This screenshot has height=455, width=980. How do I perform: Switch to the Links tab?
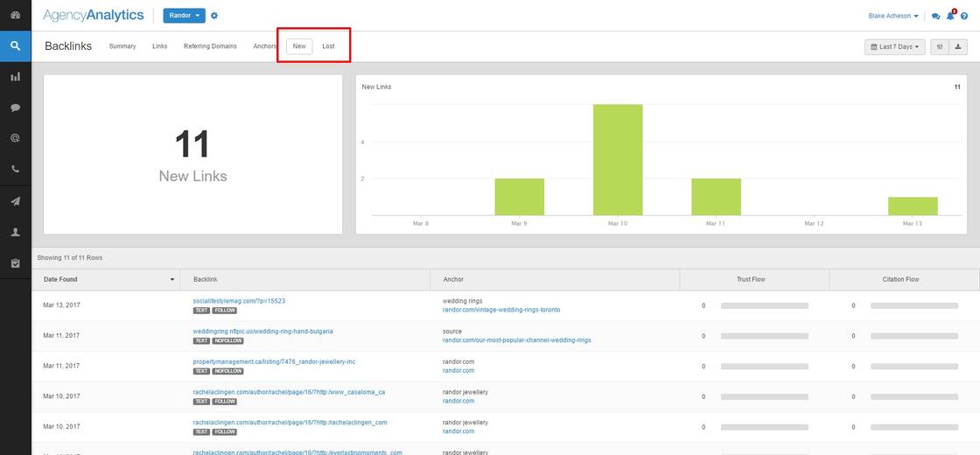tap(160, 46)
